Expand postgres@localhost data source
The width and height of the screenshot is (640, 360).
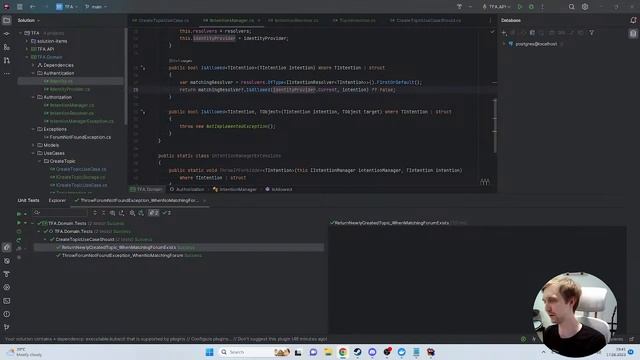pyautogui.click(x=504, y=44)
